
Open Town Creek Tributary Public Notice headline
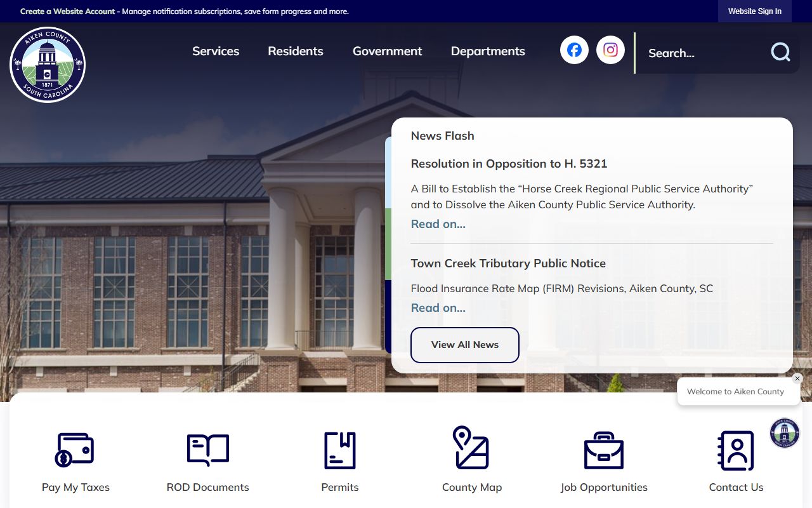(508, 264)
